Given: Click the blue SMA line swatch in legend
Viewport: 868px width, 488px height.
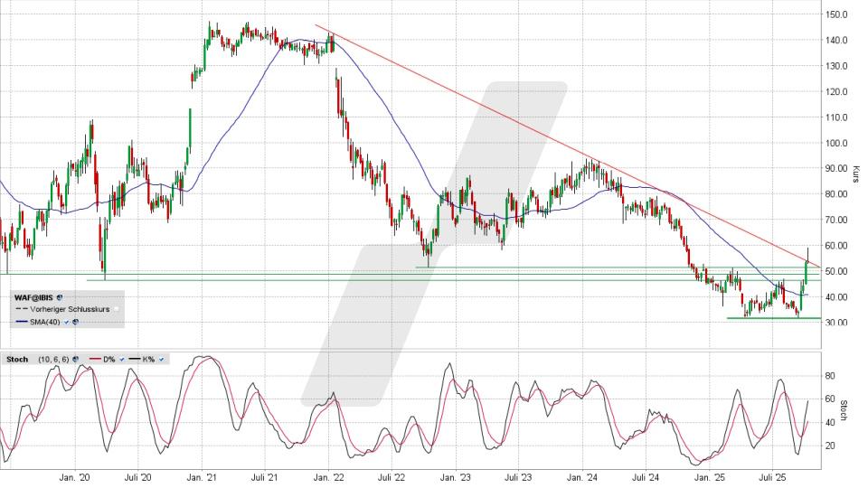Looking at the screenshot, I should (22, 322).
